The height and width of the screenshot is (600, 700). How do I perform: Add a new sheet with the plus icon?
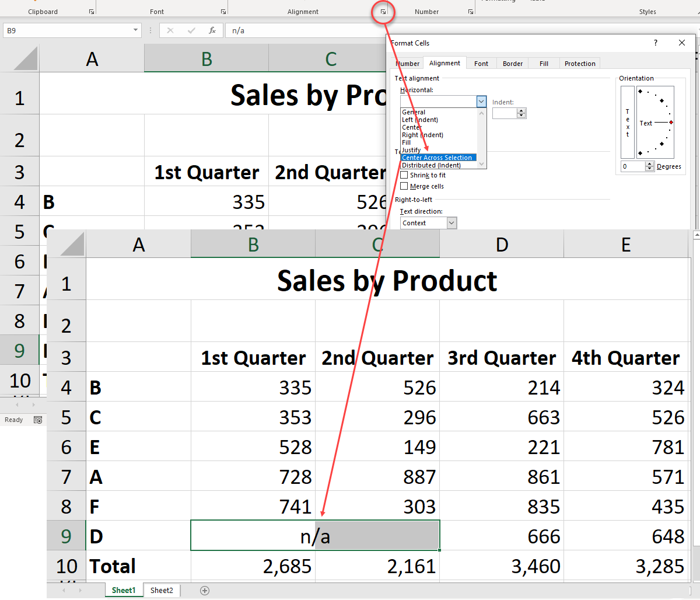point(205,590)
